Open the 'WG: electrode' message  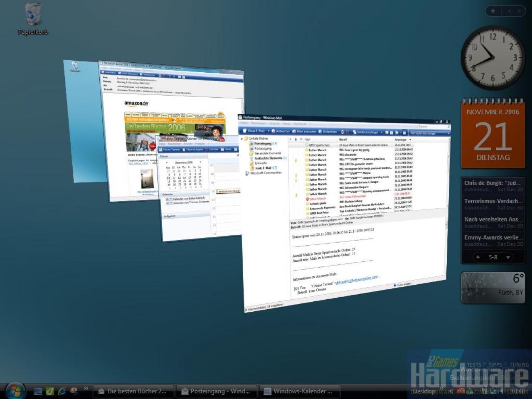tap(348, 155)
